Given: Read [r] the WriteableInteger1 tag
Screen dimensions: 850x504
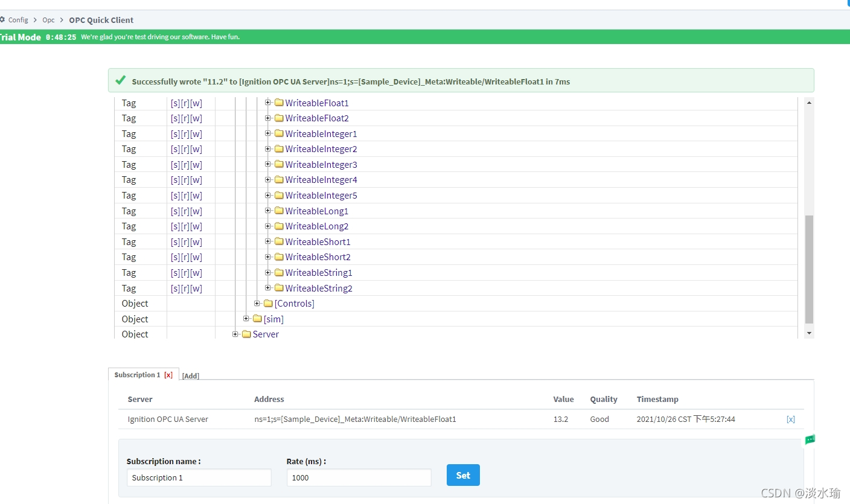Looking at the screenshot, I should pos(185,134).
